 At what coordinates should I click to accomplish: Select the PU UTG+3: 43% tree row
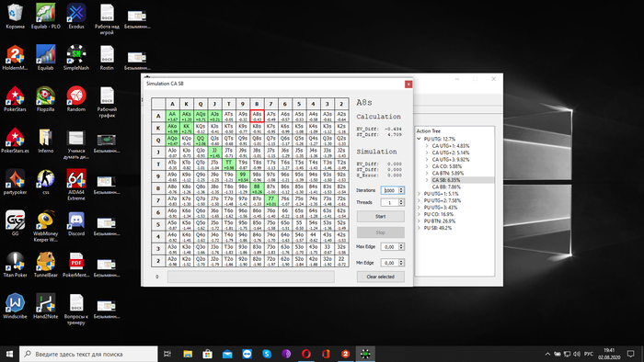441,208
